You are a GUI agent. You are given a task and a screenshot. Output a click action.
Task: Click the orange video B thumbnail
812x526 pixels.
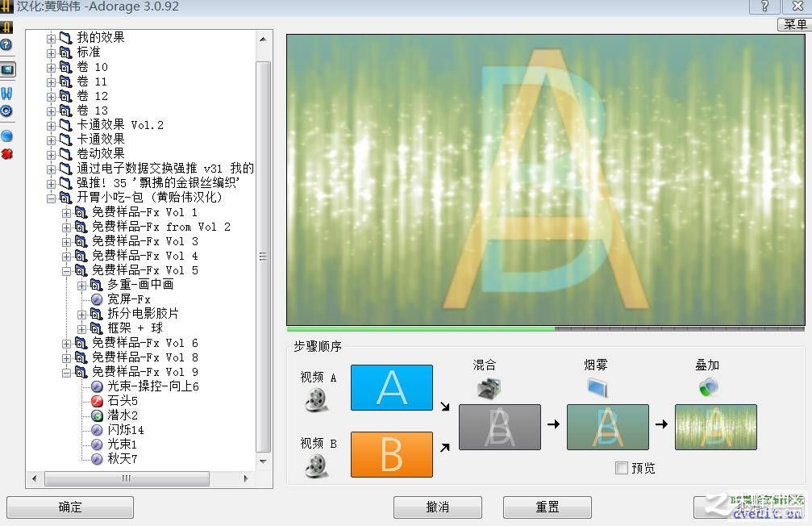point(392,454)
